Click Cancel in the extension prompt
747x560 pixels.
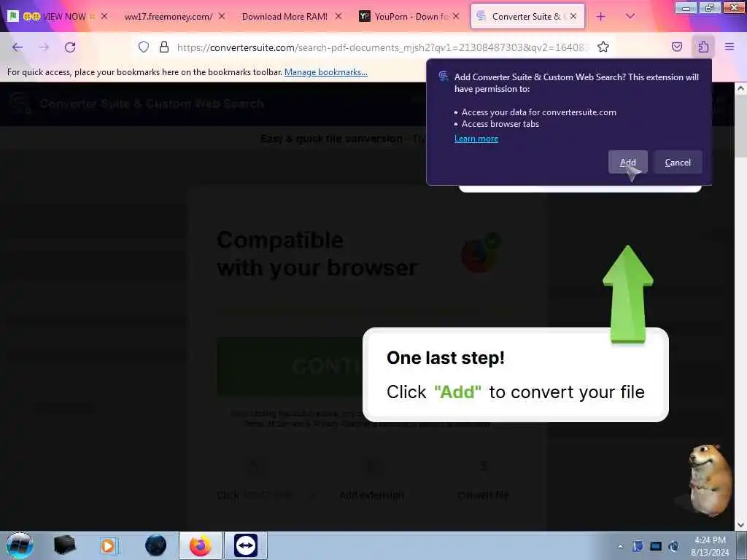pyautogui.click(x=678, y=163)
